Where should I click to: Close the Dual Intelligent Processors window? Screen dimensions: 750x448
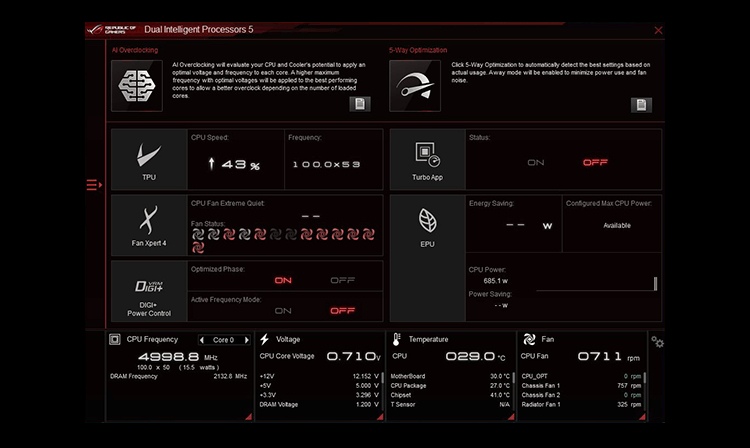click(659, 30)
